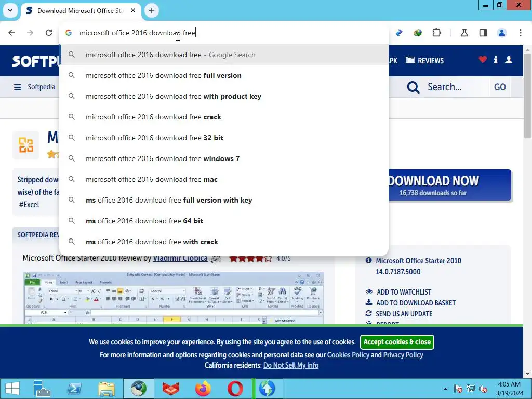This screenshot has width=532, height=399.
Task: Click the red heart icon in Softpedia header
Action: 483,60
